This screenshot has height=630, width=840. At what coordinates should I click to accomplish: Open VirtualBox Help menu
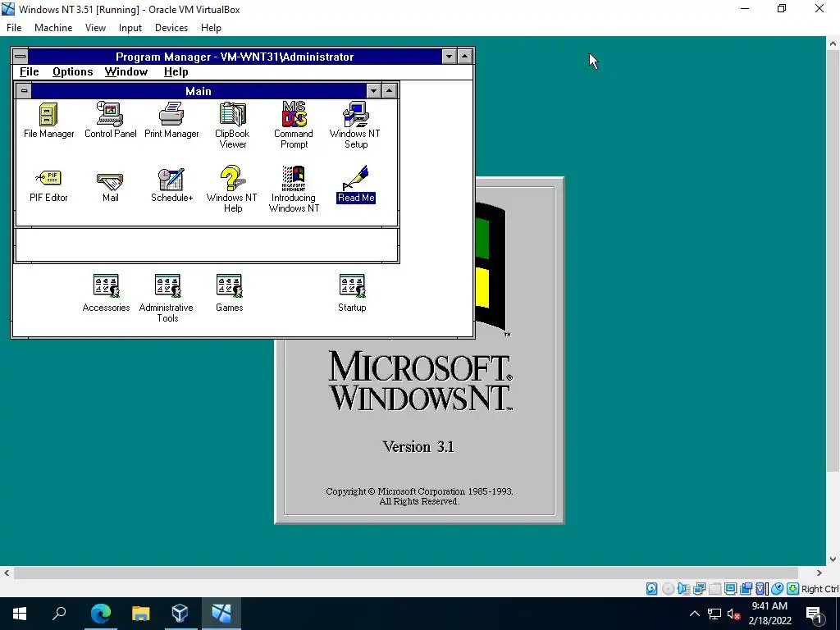click(x=211, y=28)
